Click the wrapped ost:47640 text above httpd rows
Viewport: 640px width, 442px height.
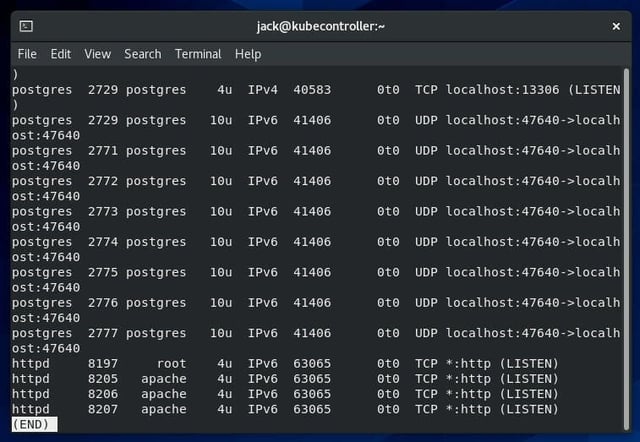[x=46, y=348]
